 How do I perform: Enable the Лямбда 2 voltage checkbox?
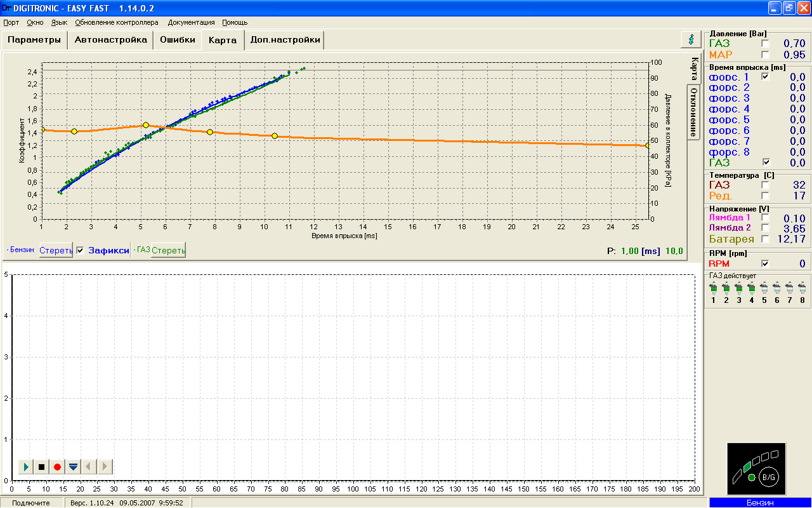click(765, 228)
